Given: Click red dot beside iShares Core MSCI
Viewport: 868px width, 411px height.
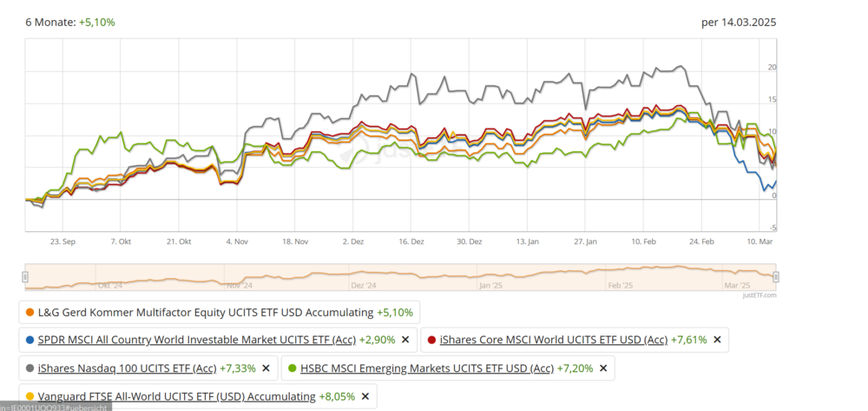Looking at the screenshot, I should pyautogui.click(x=431, y=340).
